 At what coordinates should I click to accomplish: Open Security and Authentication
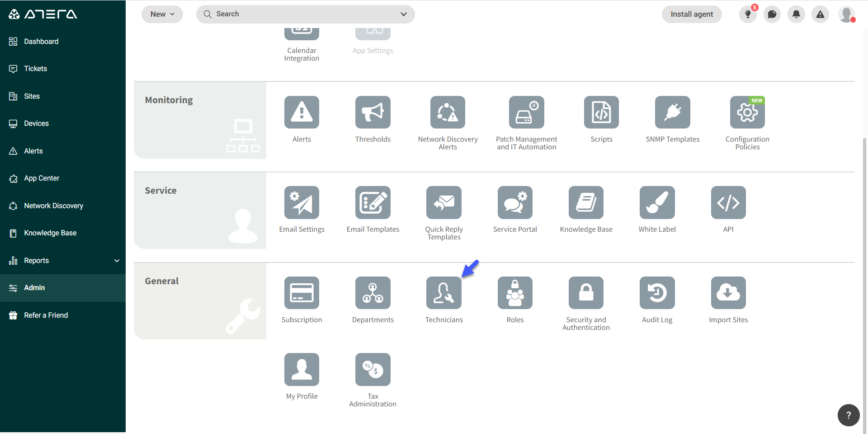click(586, 293)
